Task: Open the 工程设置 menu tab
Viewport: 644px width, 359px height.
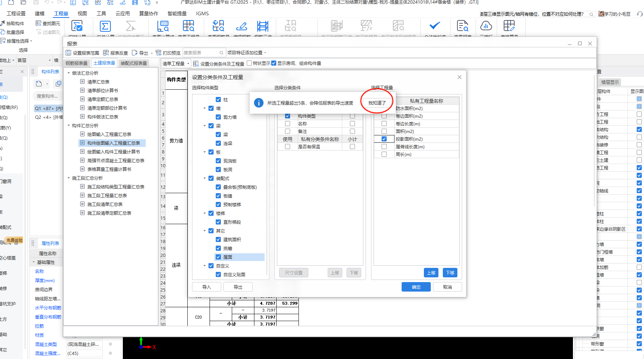Action: coord(16,13)
